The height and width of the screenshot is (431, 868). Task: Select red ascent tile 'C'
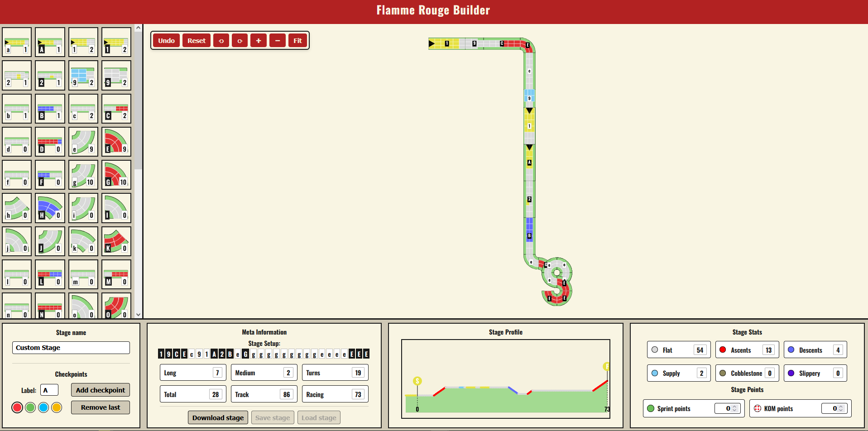tap(116, 108)
